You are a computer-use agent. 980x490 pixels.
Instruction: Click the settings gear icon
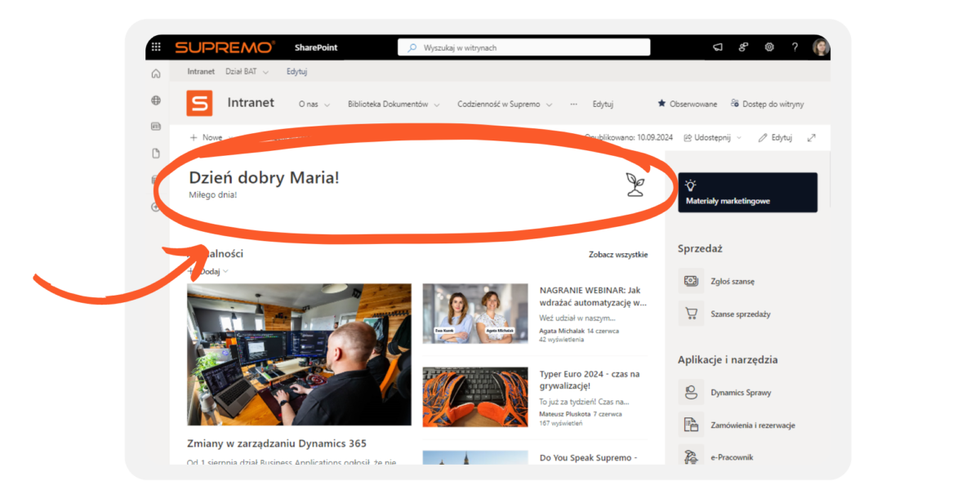point(768,47)
